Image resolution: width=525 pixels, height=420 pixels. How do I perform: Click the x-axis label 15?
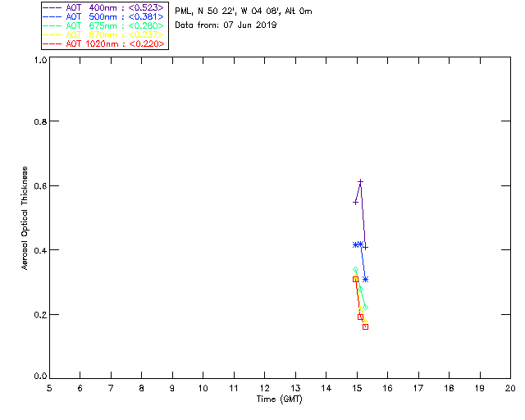point(358,388)
